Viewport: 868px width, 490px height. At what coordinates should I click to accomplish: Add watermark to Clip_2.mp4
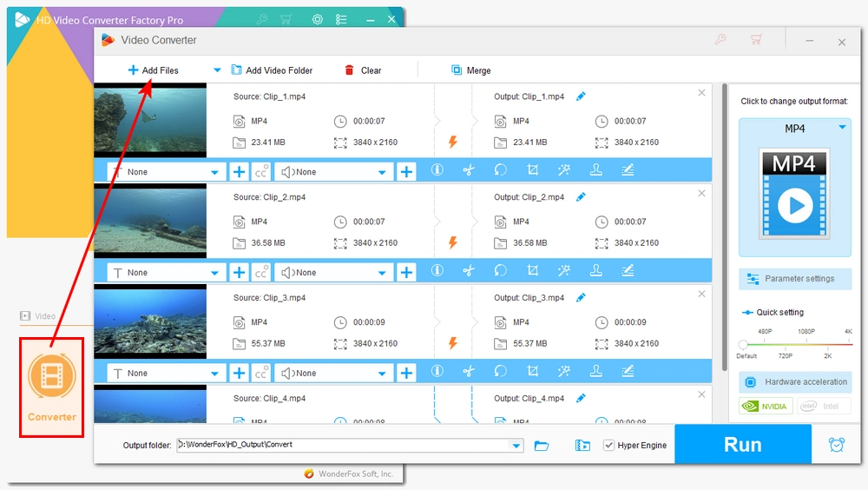pyautogui.click(x=595, y=270)
